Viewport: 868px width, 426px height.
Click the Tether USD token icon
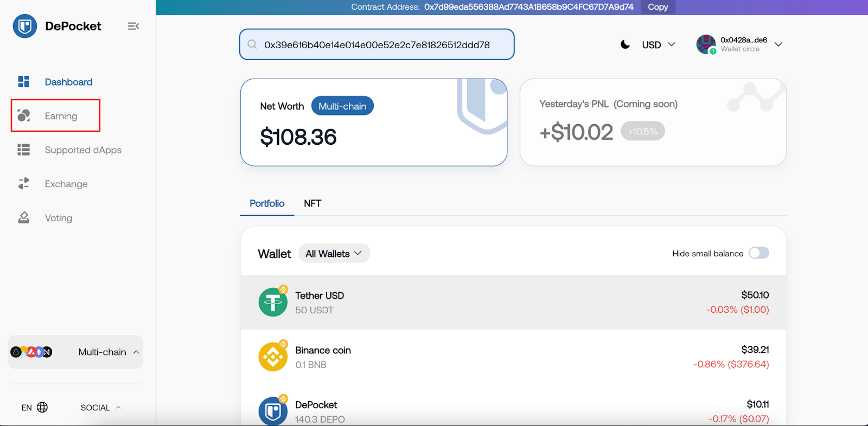273,301
